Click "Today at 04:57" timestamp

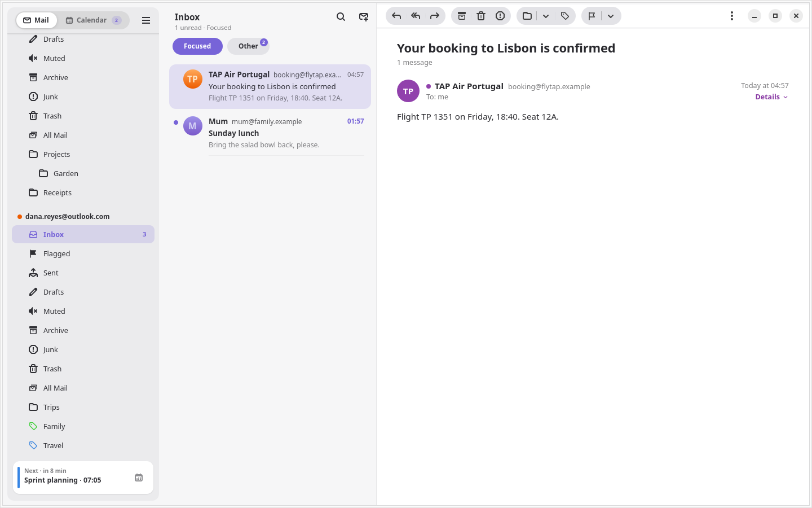pyautogui.click(x=765, y=86)
